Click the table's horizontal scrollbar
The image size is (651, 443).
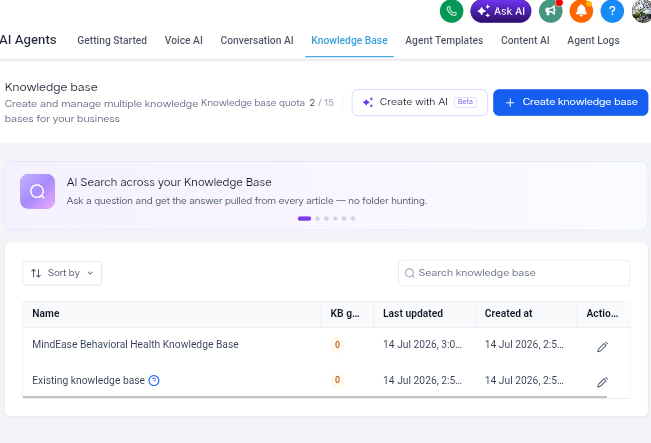coord(315,397)
